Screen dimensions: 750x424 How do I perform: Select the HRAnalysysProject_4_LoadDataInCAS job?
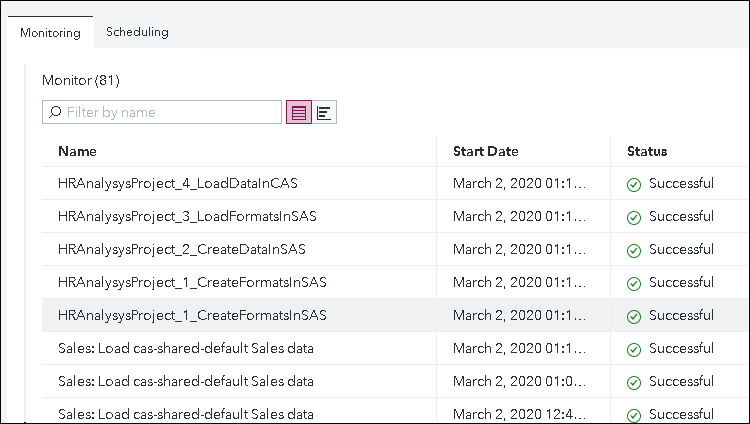coord(178,184)
